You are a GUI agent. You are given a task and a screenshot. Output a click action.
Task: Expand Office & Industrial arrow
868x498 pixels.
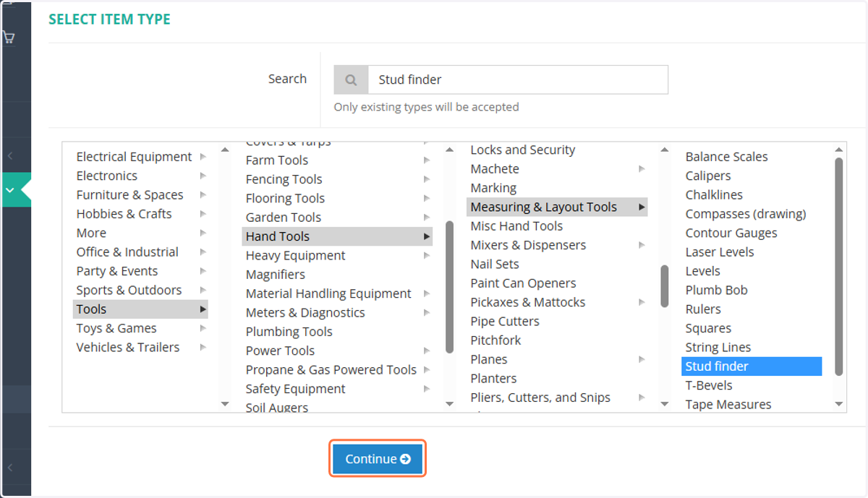click(203, 252)
